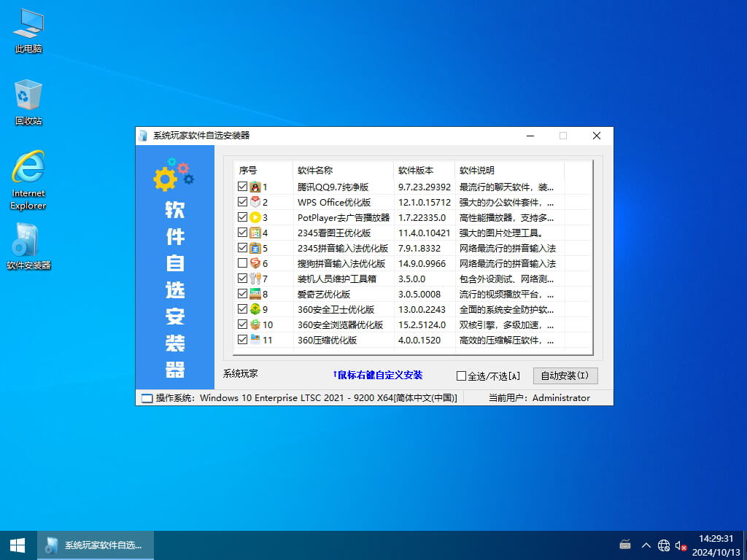
Task: Select the 软件安装器 desktop icon
Action: pyautogui.click(x=28, y=246)
